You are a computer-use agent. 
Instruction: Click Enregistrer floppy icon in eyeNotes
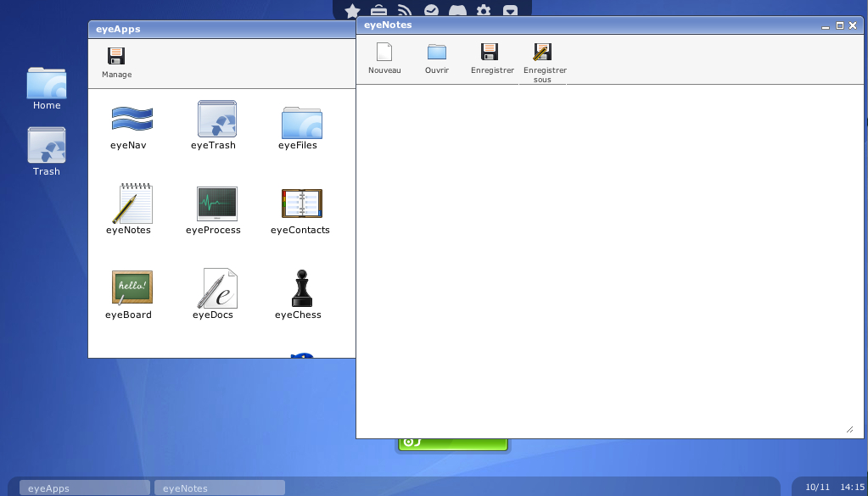pos(490,52)
